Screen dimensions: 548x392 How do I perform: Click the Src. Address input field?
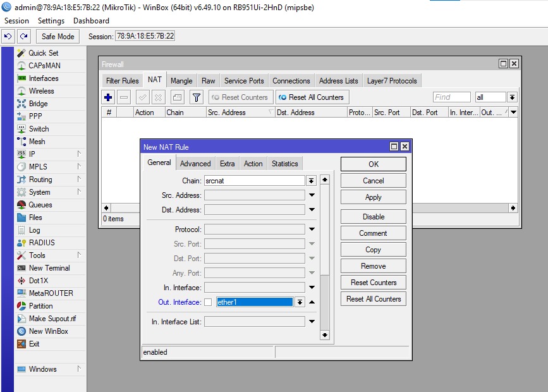point(255,195)
